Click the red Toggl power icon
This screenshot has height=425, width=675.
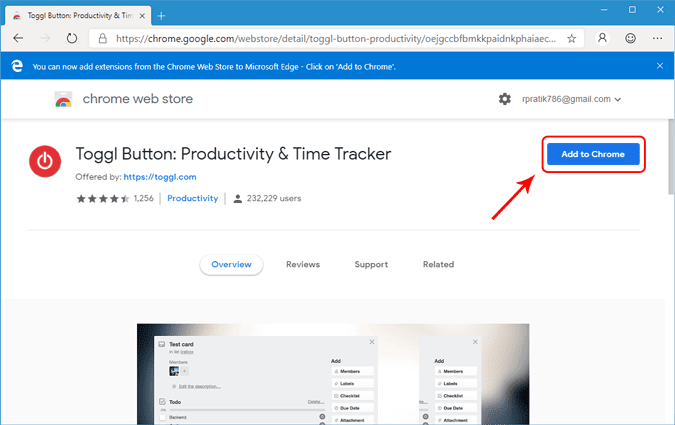45,161
